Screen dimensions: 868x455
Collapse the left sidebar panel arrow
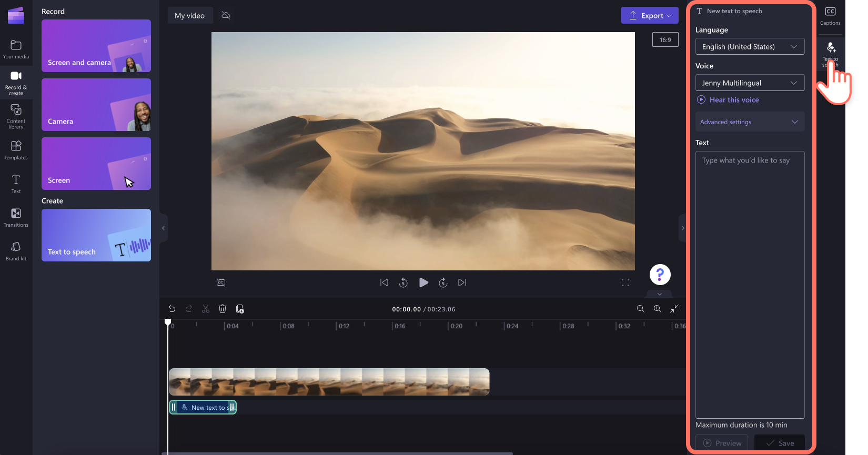164,228
